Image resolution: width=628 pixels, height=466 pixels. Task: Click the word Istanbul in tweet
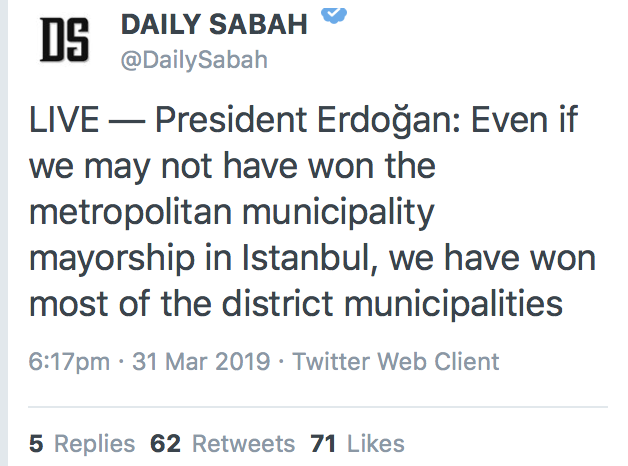click(310, 258)
